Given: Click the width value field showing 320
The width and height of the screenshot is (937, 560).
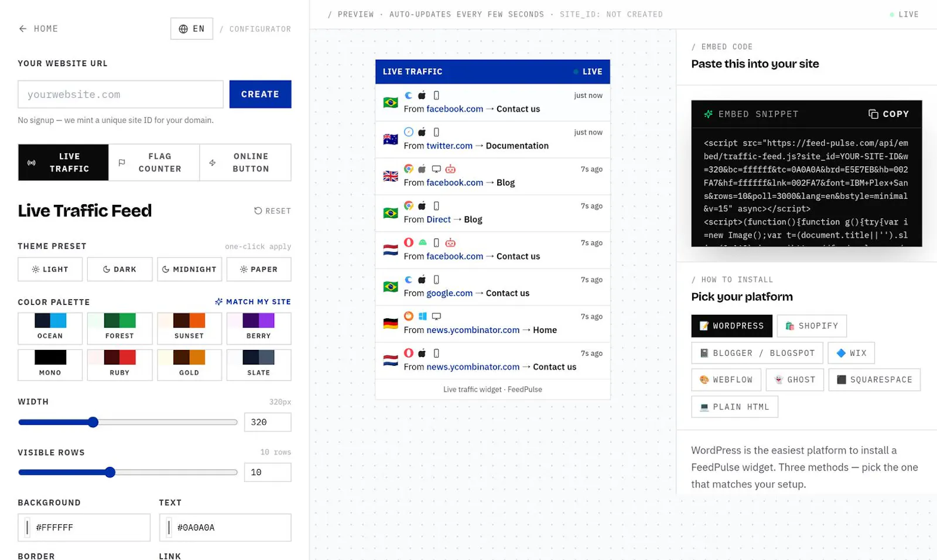Looking at the screenshot, I should (268, 422).
